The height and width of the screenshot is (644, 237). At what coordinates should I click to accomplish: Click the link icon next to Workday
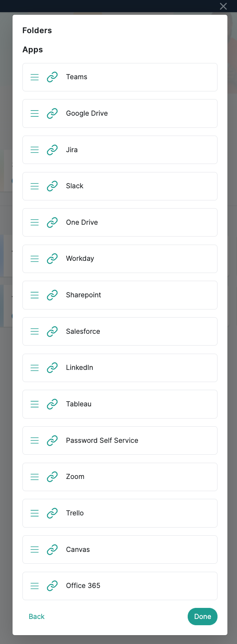pos(52,259)
